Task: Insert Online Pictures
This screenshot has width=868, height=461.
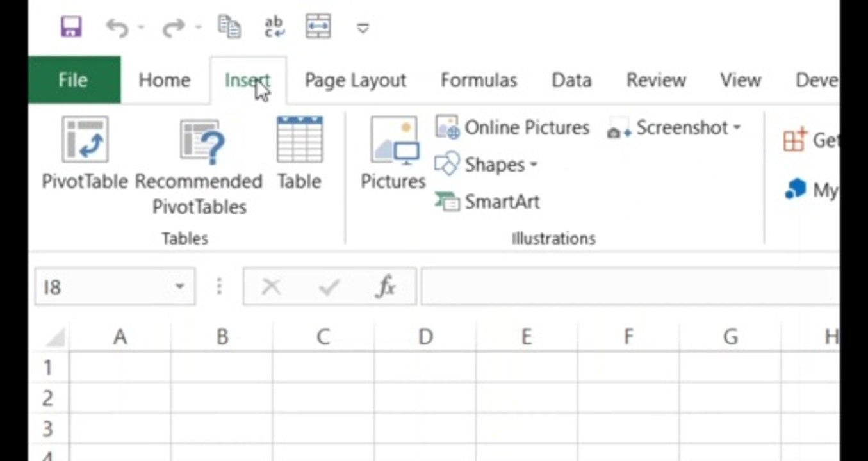Action: [x=512, y=127]
